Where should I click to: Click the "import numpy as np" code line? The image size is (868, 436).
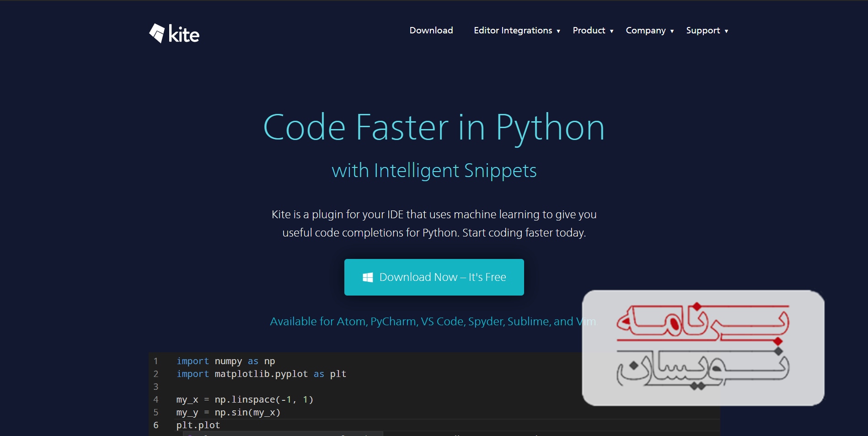(226, 361)
